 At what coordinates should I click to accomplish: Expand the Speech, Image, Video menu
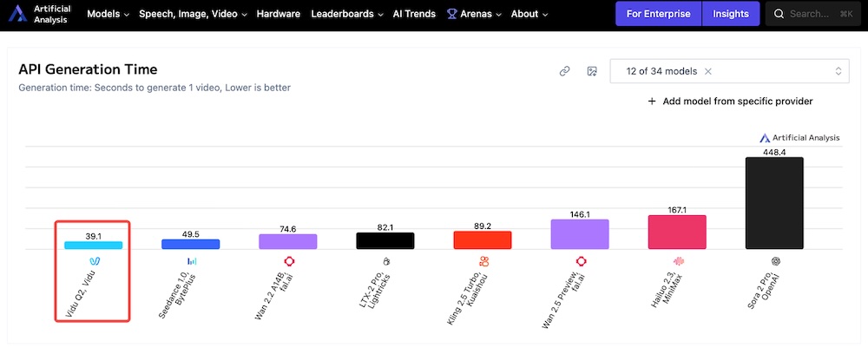click(193, 14)
